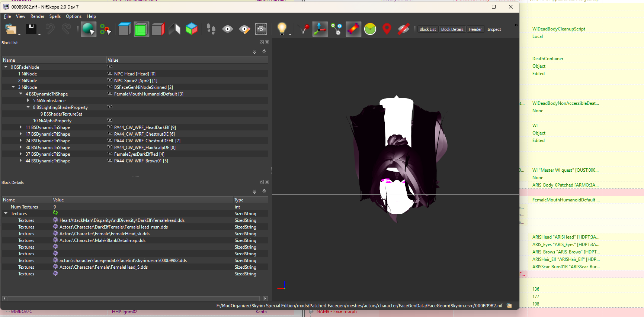Click the Undo arrow icon
Image resolution: width=644 pixels, height=317 pixels.
point(50,29)
